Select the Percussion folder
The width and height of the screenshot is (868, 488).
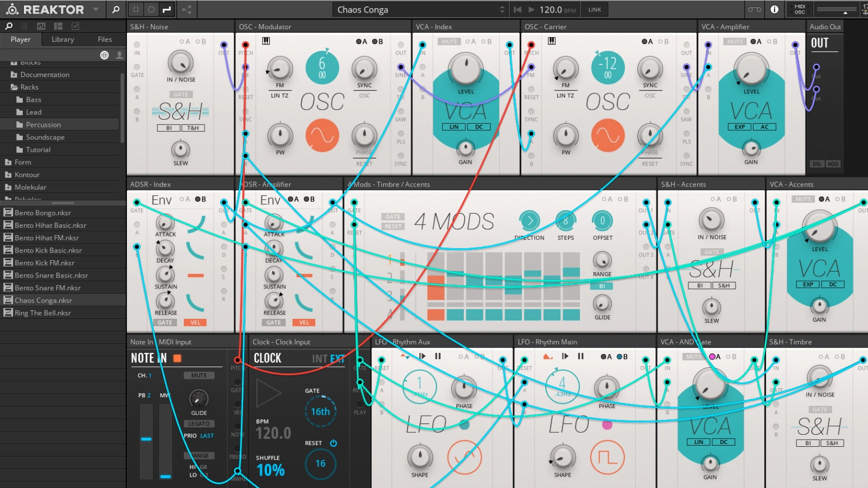[x=60, y=125]
